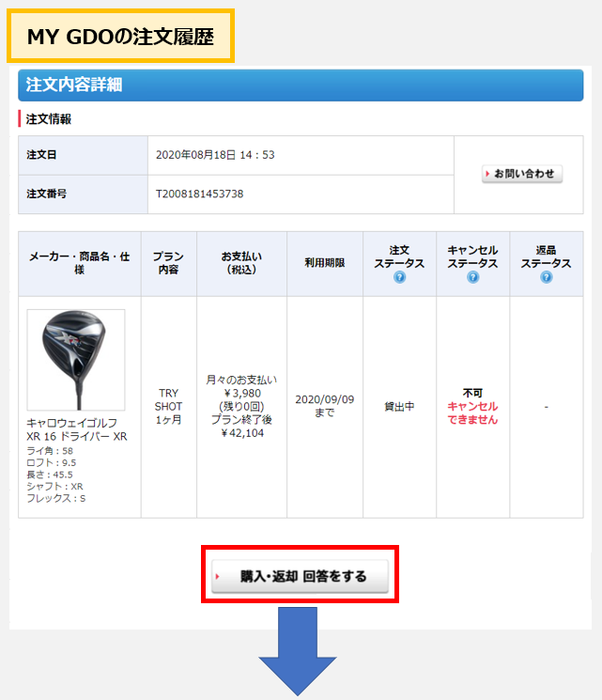Click the big blue down arrow

[298, 651]
